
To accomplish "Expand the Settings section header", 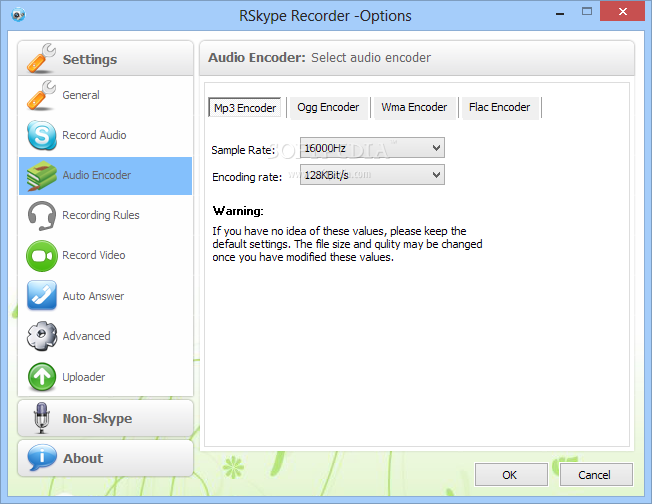I will (106, 58).
